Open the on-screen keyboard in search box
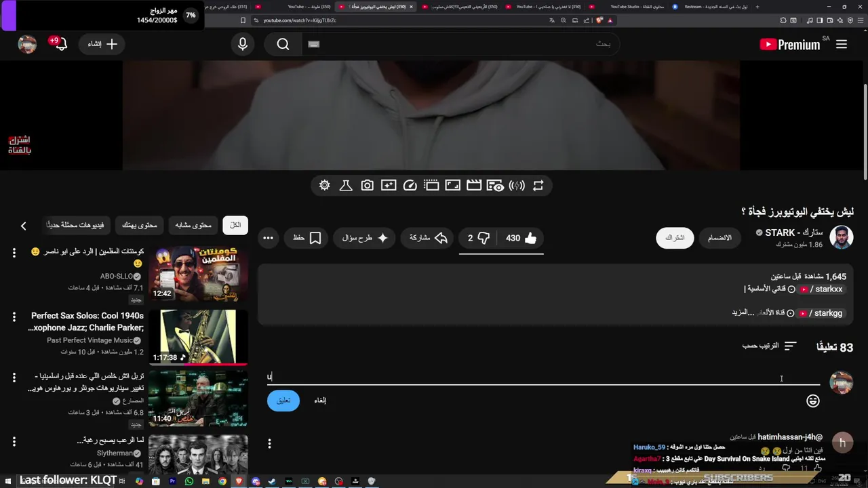The width and height of the screenshot is (868, 488). pyautogui.click(x=313, y=44)
